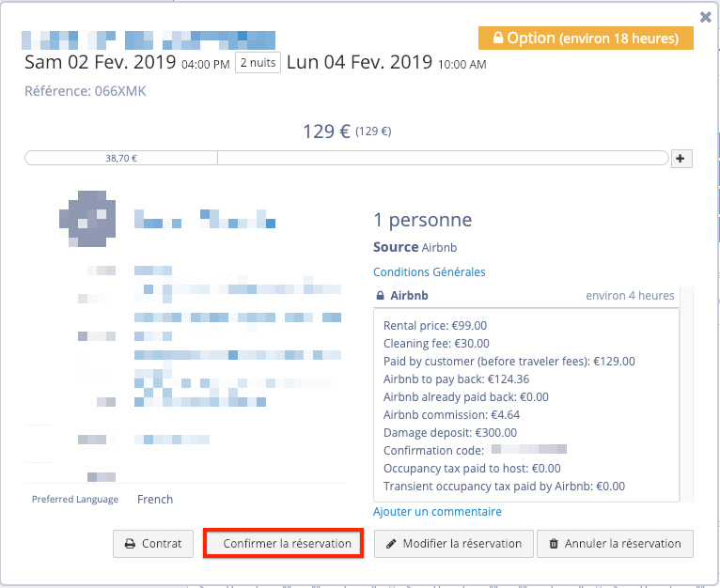This screenshot has height=588, width=720.
Task: Click the lock icon beside the Airbnb note header
Action: [380, 296]
